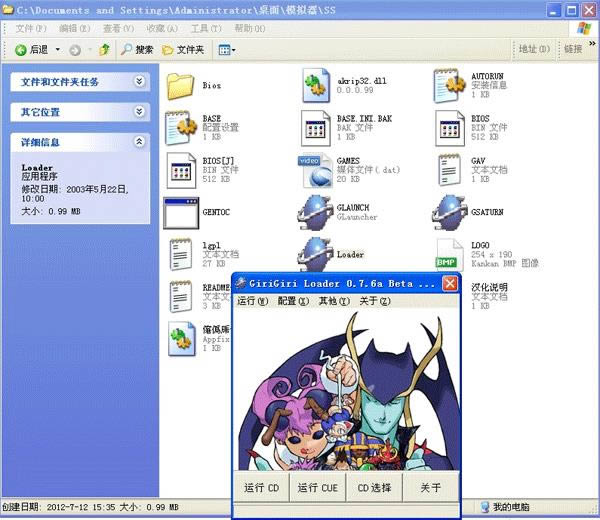Select the BIOS[J] BIN file icon

tap(181, 171)
